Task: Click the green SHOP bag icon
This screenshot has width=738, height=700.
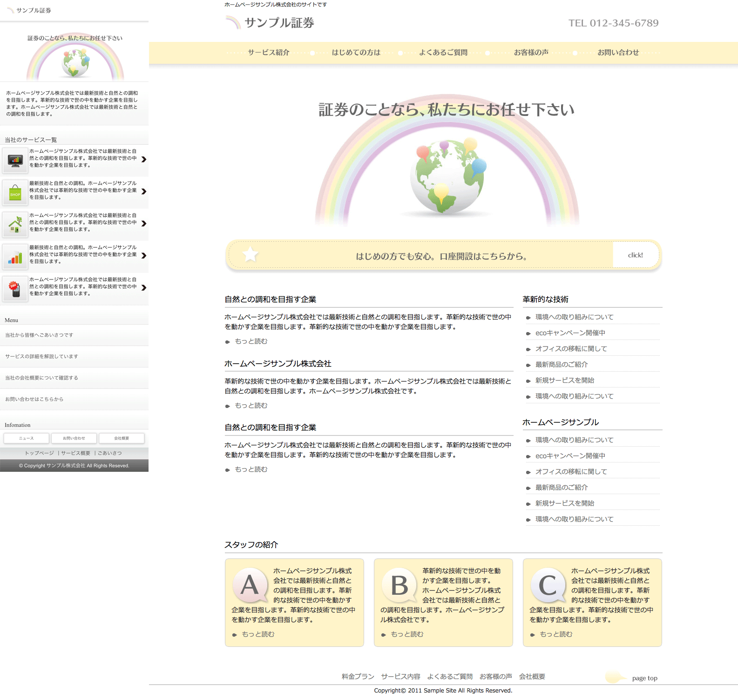Action: 15,192
